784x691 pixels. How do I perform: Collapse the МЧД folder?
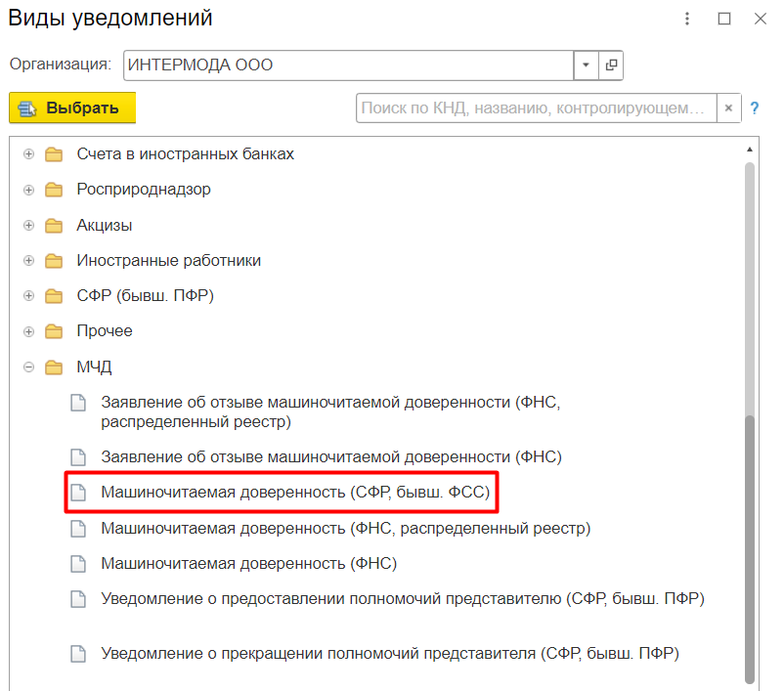pos(28,367)
